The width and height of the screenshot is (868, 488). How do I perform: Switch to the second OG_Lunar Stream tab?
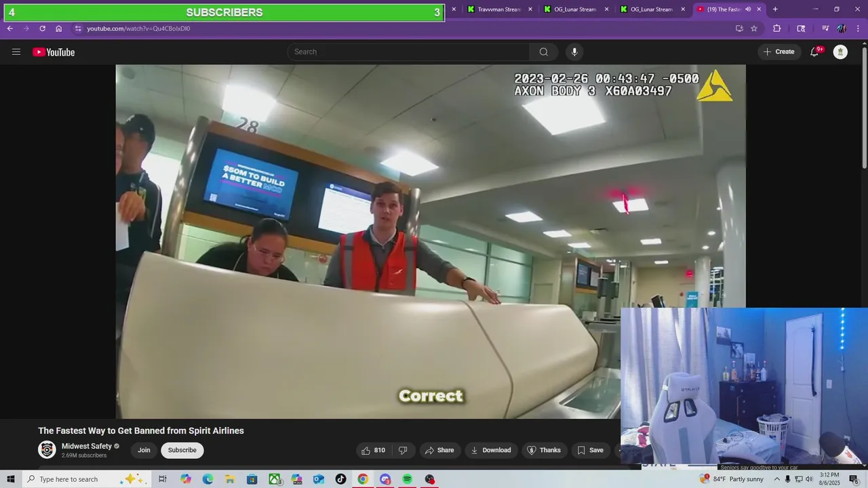pos(652,9)
